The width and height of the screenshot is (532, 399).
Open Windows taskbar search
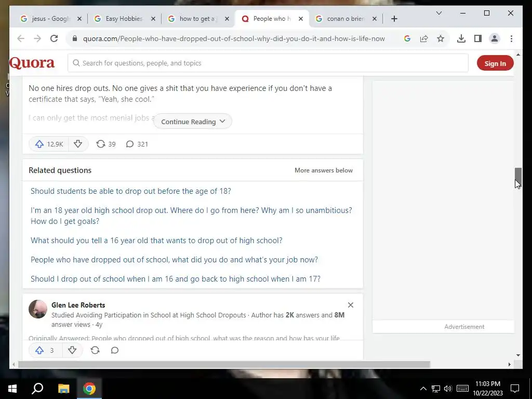pos(37,389)
